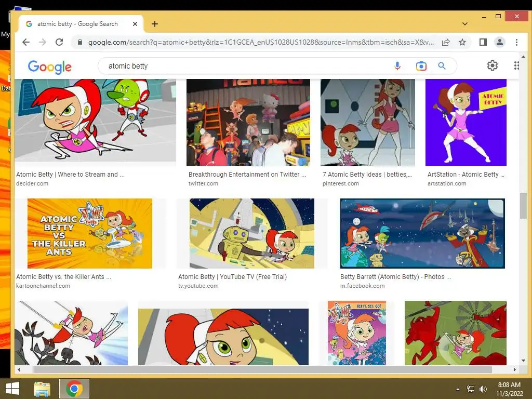The width and height of the screenshot is (532, 399).
Task: Open Google quick settings gear
Action: coord(493,65)
